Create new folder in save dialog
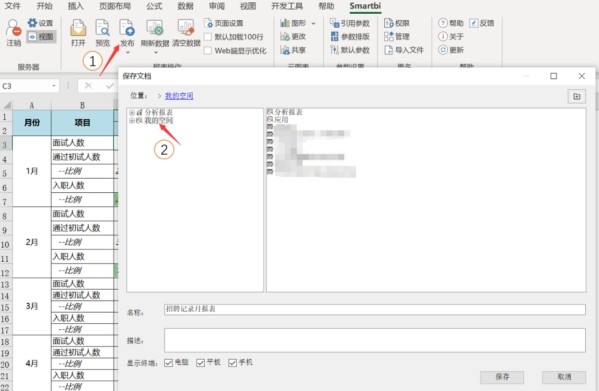 point(576,96)
